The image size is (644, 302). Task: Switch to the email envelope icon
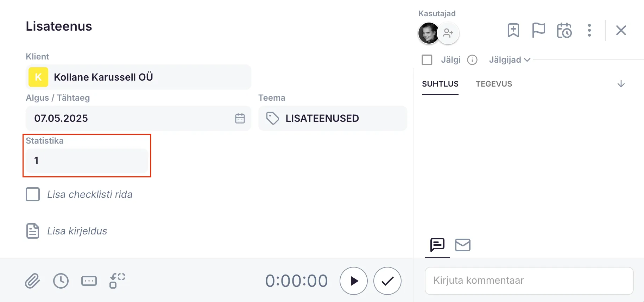(462, 245)
